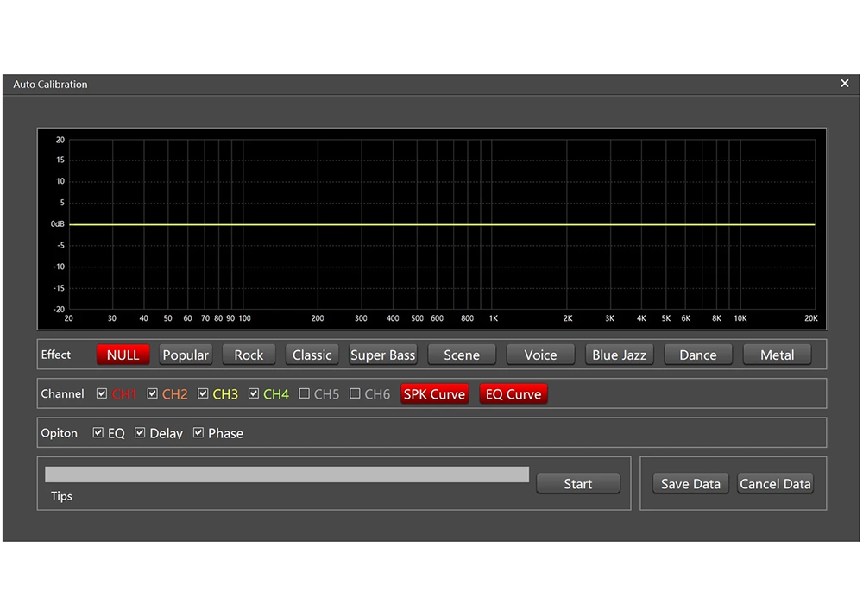Disable the Delay option checkbox

tap(140, 432)
